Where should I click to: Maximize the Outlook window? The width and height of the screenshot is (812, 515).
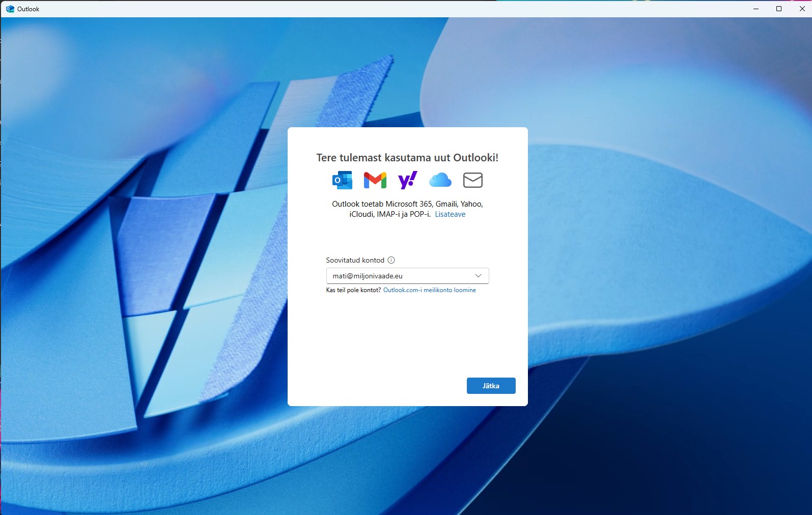[779, 9]
